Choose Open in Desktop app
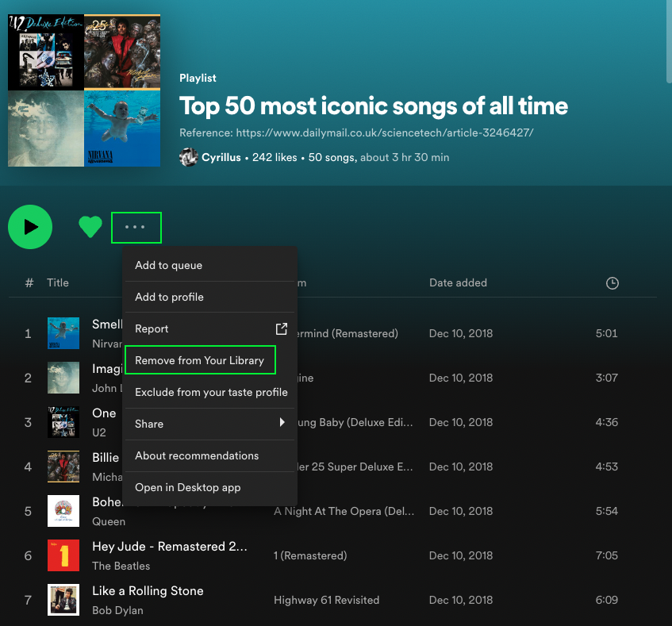Viewport: 672px width, 626px height. pyautogui.click(x=187, y=487)
